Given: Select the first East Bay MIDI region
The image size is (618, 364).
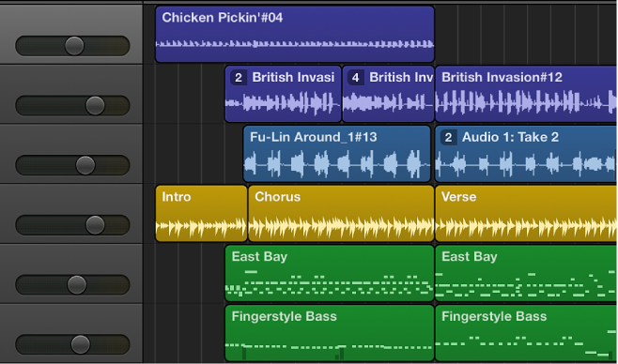Looking at the screenshot, I should (x=330, y=274).
